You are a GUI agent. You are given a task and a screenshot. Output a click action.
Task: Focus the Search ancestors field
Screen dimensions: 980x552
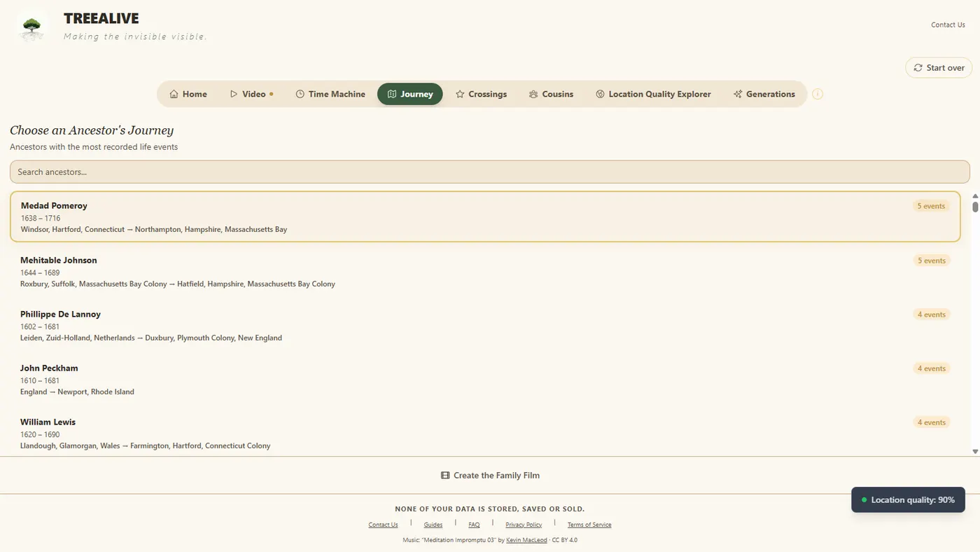coord(489,172)
